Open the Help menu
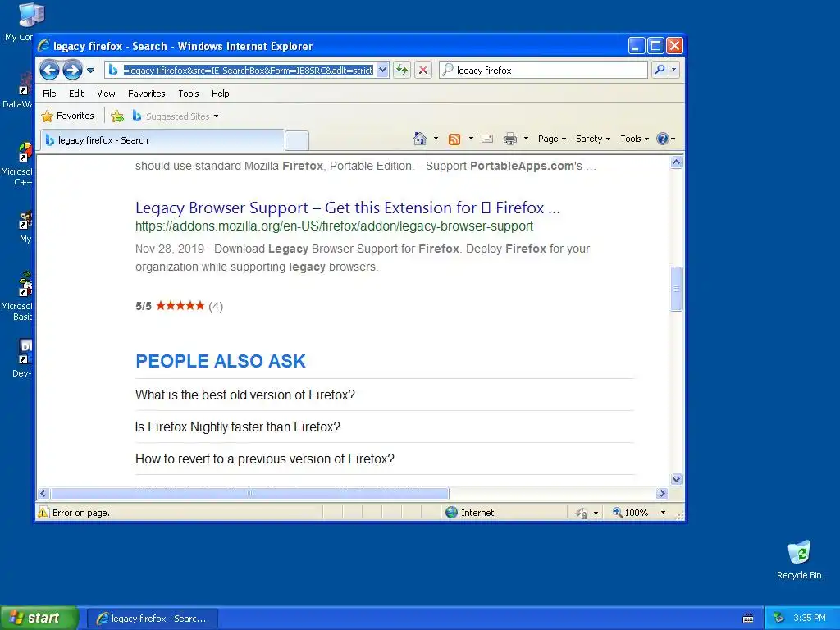 (x=220, y=94)
